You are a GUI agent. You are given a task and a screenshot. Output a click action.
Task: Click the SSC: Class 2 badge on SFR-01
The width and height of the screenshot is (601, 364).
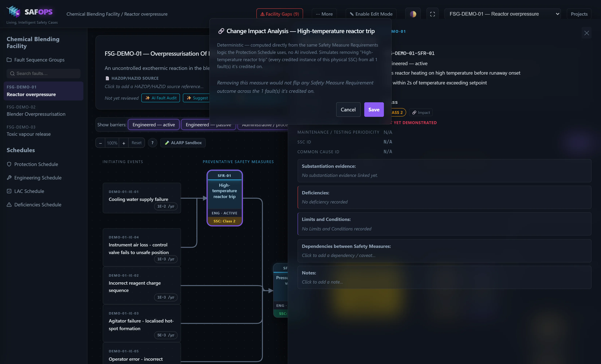coord(224,221)
